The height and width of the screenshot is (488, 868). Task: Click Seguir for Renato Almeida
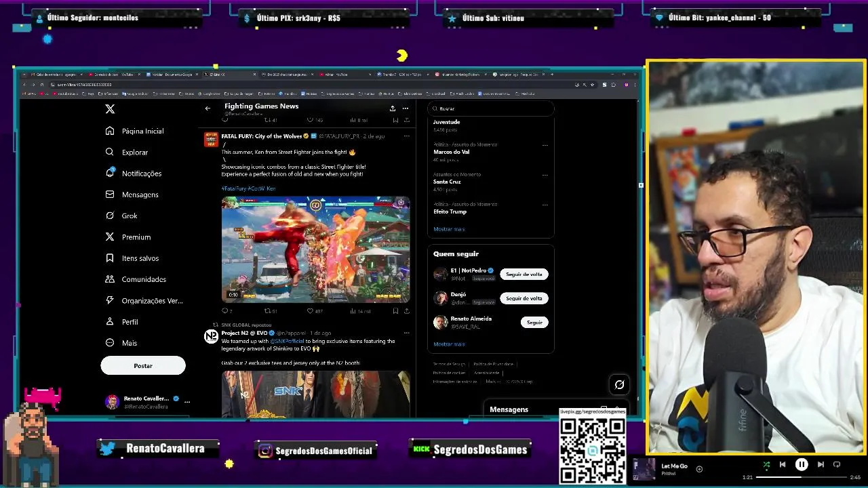[x=534, y=323]
